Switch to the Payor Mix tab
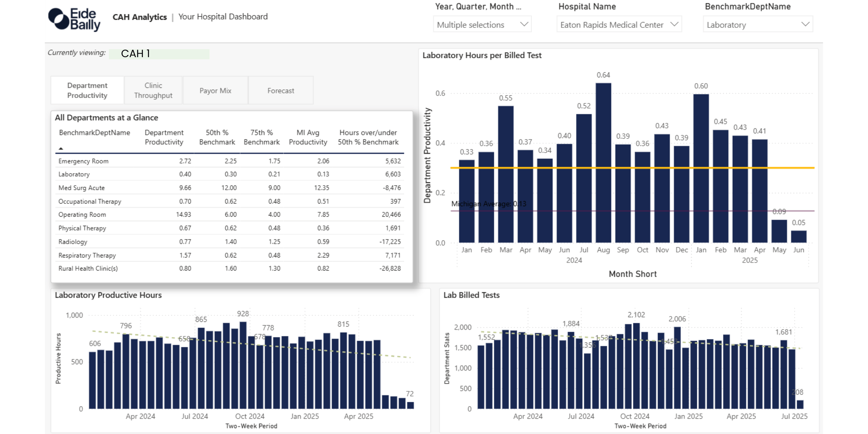This screenshot has height=434, width=868. pos(215,90)
